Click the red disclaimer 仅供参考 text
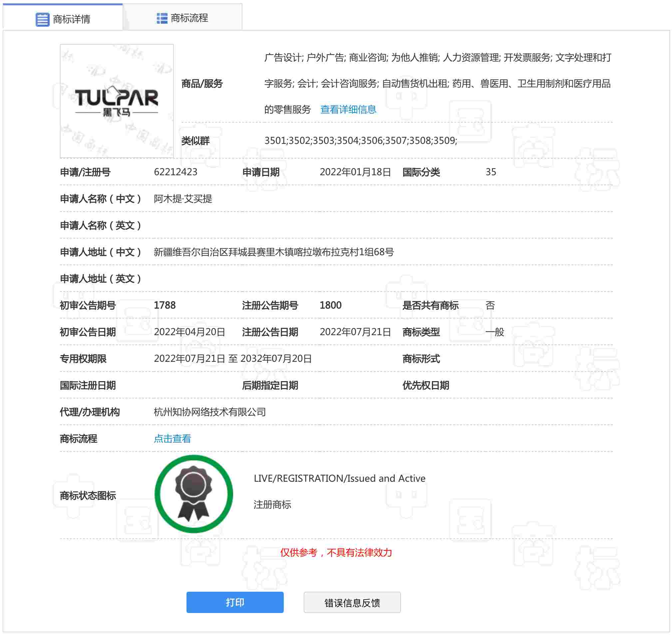 coord(336,552)
